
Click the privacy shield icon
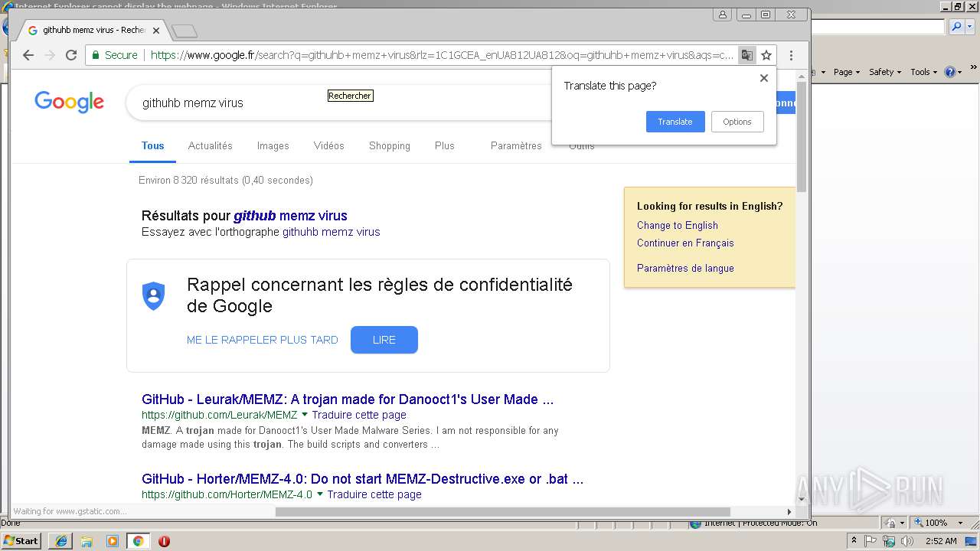[x=154, y=296]
